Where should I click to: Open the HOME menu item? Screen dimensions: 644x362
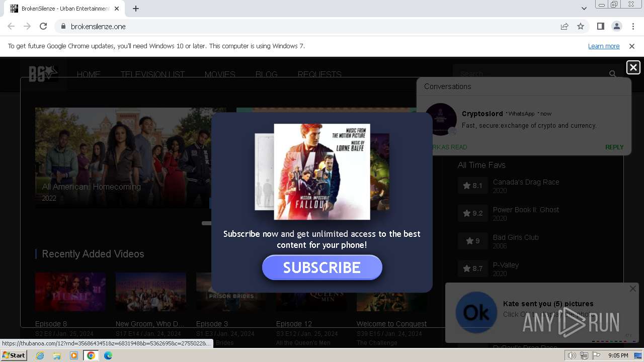[89, 74]
